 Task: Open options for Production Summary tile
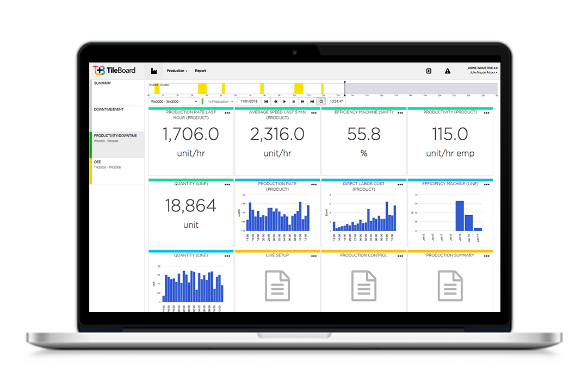[x=487, y=256]
